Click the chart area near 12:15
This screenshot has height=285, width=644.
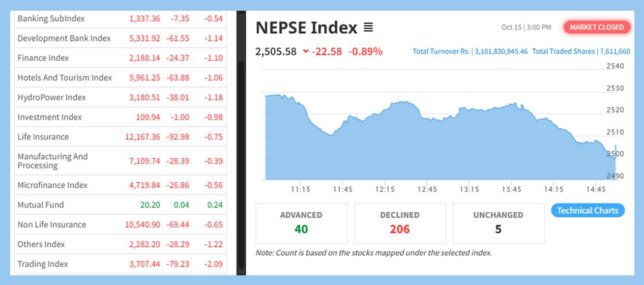[x=385, y=142]
